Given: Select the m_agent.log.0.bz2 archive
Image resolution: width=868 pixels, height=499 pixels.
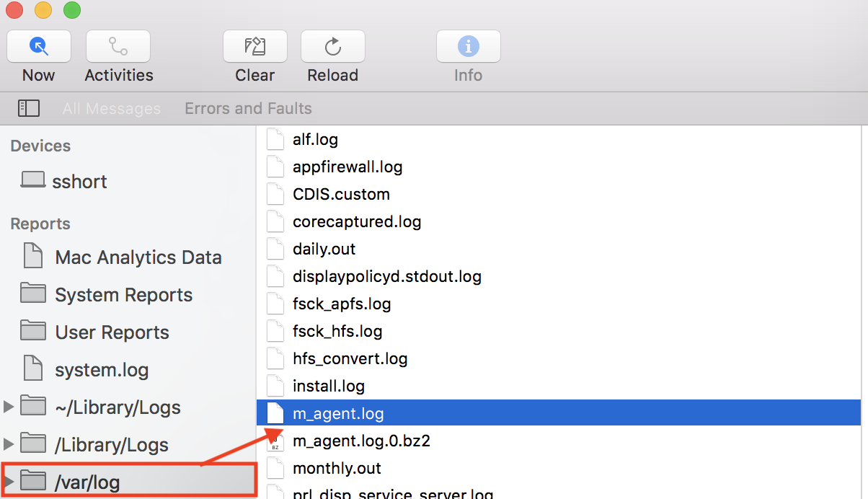Looking at the screenshot, I should pyautogui.click(x=362, y=441).
